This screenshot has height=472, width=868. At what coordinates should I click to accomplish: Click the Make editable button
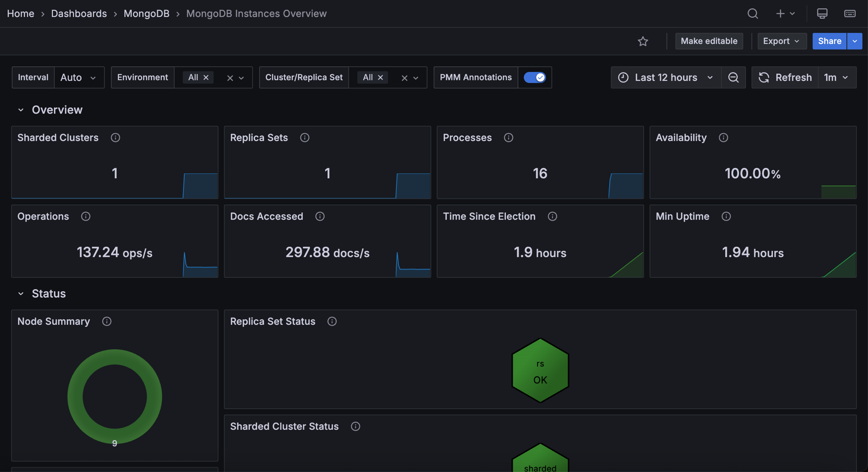point(709,41)
